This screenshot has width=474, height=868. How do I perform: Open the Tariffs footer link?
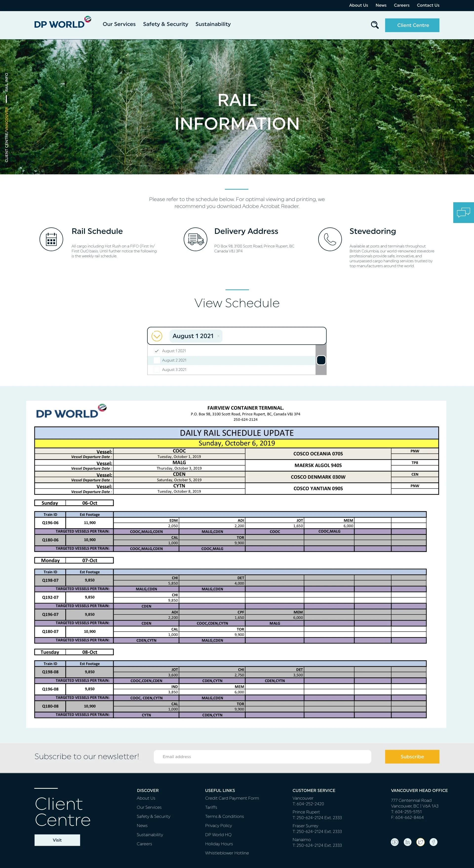point(211,807)
